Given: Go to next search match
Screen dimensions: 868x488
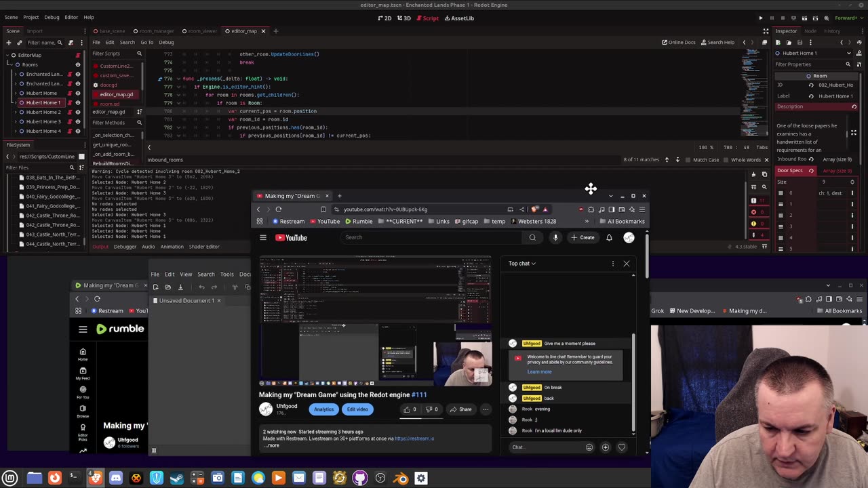Looking at the screenshot, I should (x=677, y=160).
